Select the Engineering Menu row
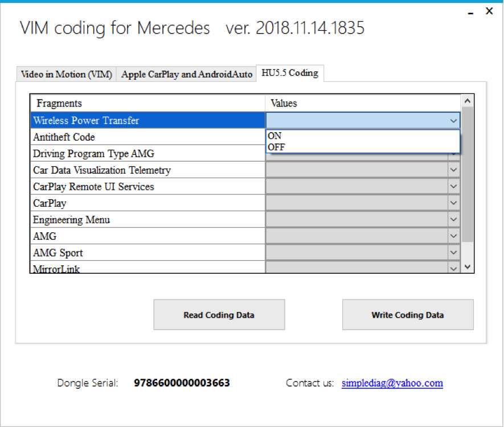This screenshot has height=427, width=504. (x=148, y=220)
